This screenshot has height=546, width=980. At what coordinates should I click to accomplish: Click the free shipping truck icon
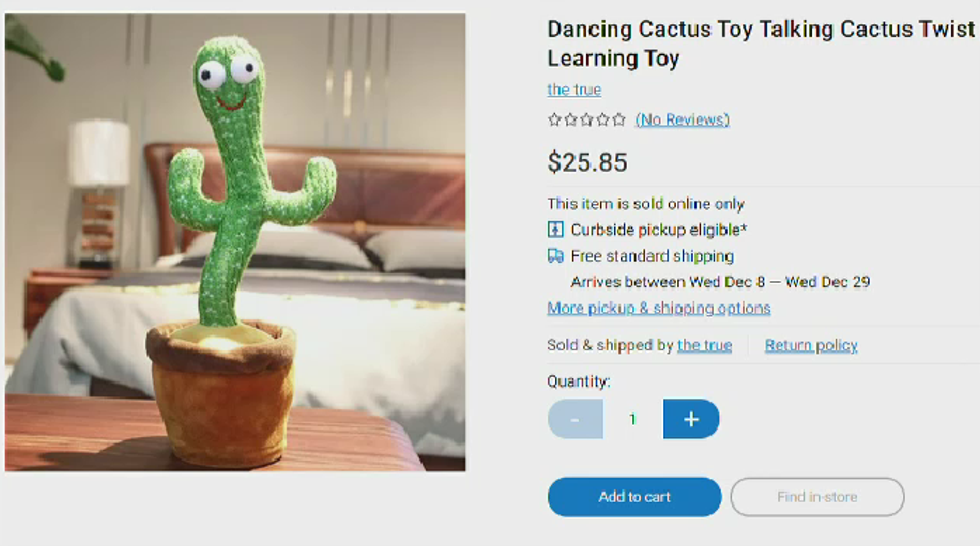pyautogui.click(x=556, y=256)
